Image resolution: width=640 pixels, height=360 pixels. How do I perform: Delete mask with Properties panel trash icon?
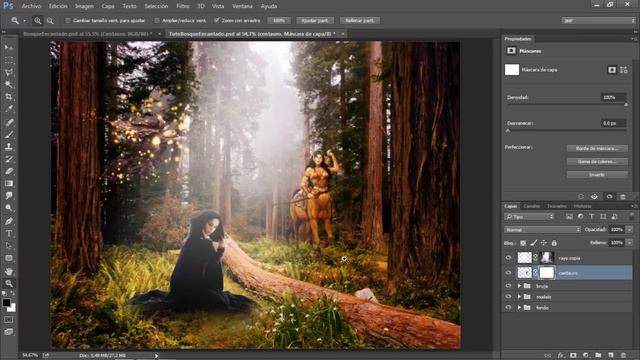coord(623,197)
